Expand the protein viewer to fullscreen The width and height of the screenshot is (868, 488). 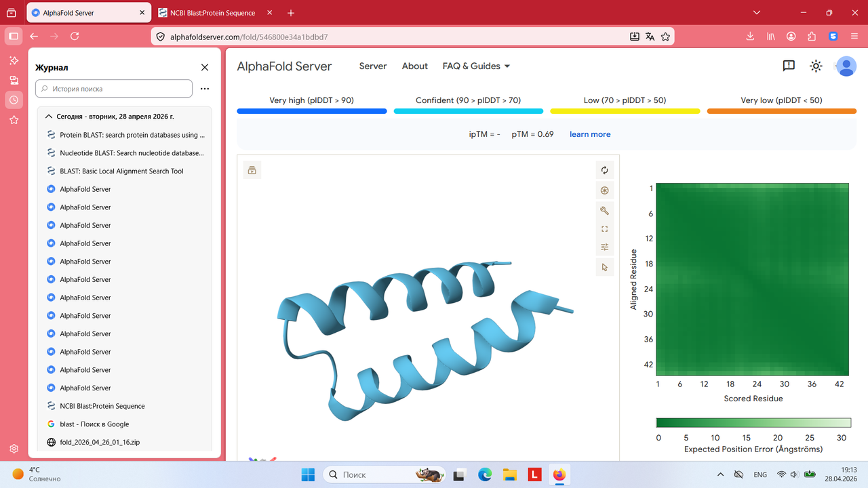605,229
